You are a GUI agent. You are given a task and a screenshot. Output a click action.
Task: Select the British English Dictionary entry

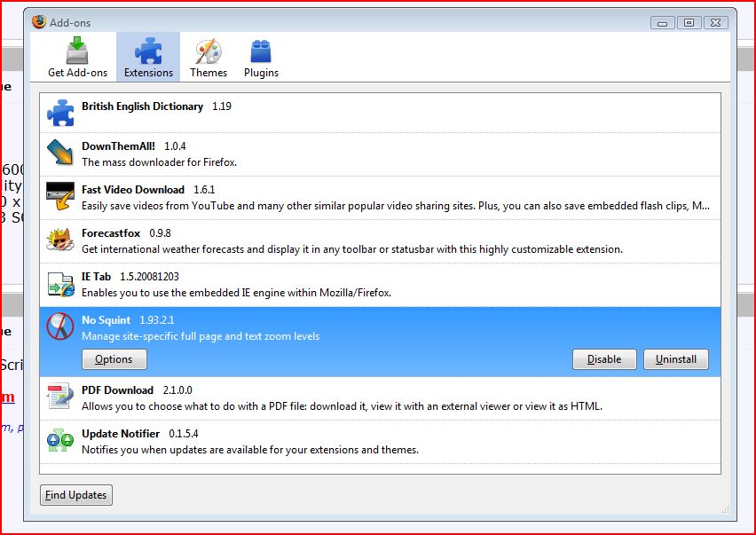point(380,113)
